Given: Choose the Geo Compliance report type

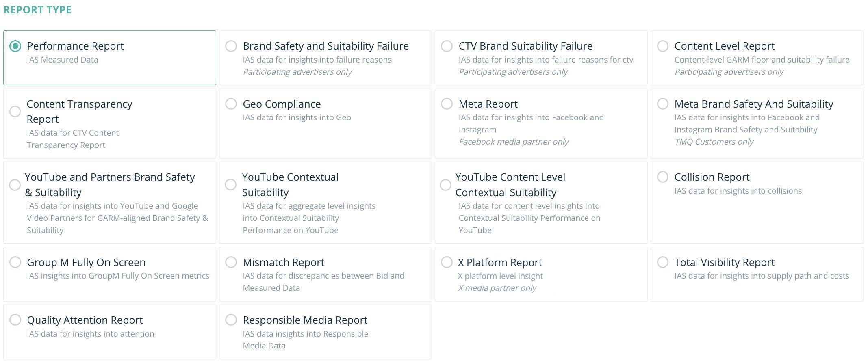Looking at the screenshot, I should click(231, 104).
